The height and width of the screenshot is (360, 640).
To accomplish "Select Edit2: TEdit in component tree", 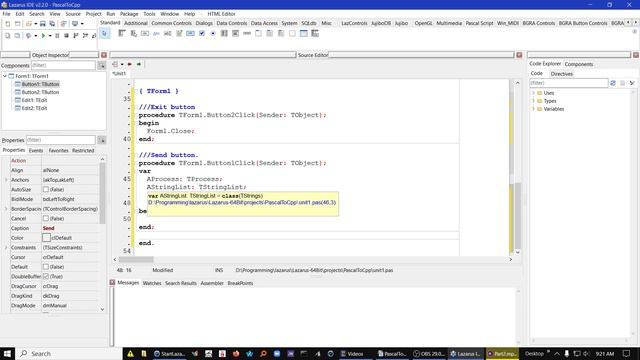I will coord(34,108).
